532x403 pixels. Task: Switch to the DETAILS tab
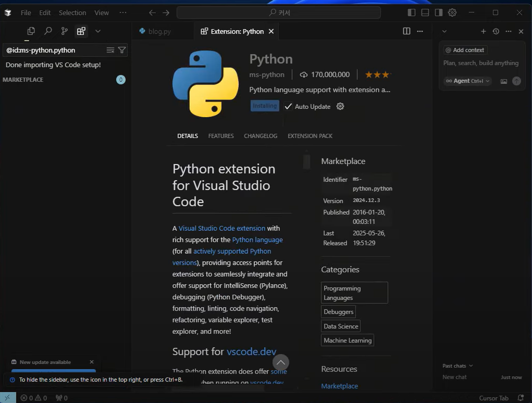click(x=188, y=136)
